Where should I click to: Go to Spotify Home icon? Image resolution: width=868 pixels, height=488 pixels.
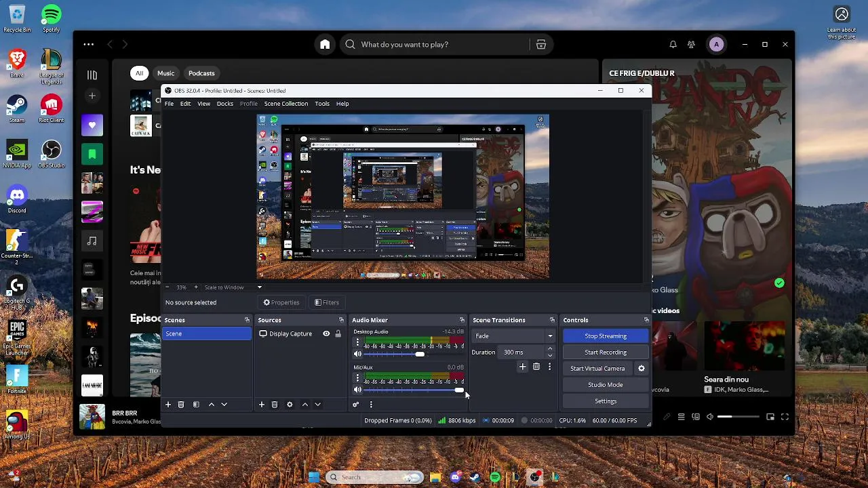[x=325, y=45]
